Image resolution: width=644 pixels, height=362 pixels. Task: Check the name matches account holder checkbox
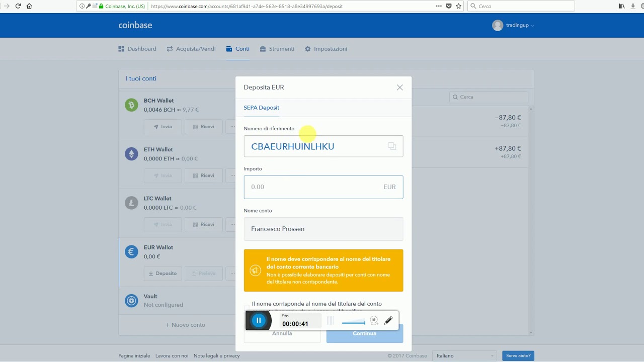pyautogui.click(x=247, y=307)
